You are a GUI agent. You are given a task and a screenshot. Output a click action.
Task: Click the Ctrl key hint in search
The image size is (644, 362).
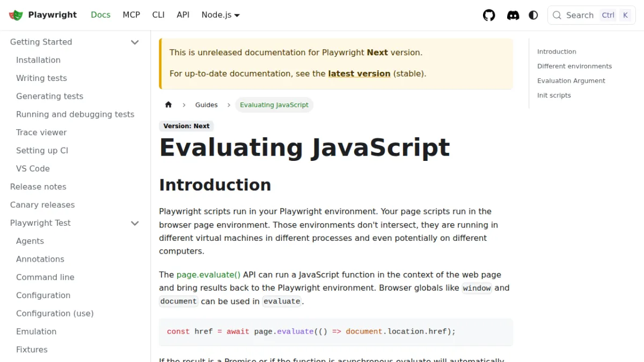coord(608,15)
